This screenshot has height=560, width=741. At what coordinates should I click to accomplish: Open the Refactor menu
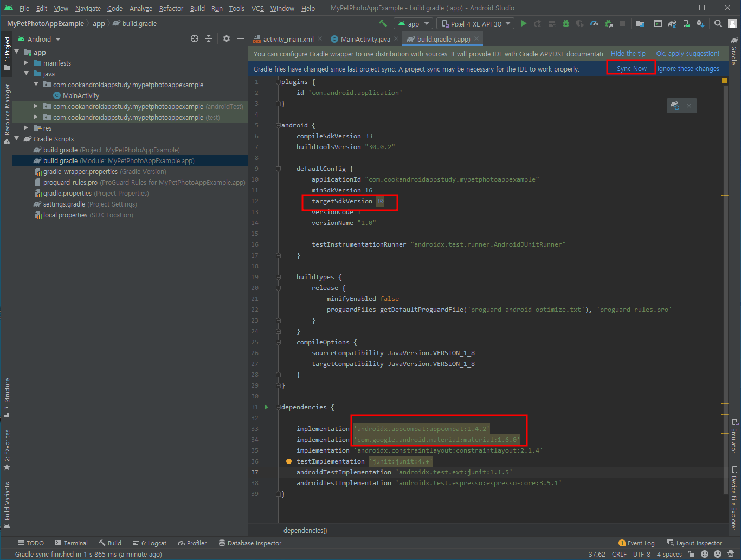pyautogui.click(x=171, y=8)
